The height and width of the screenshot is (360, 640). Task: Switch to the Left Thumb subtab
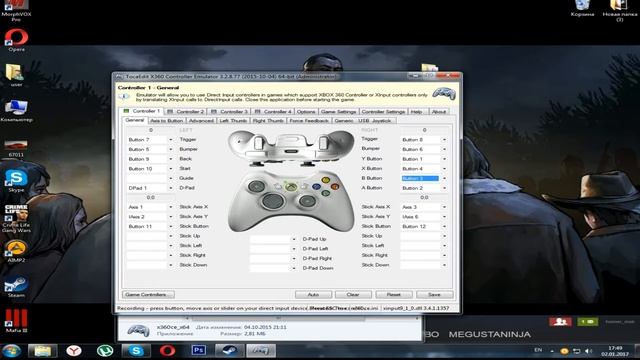click(x=233, y=121)
